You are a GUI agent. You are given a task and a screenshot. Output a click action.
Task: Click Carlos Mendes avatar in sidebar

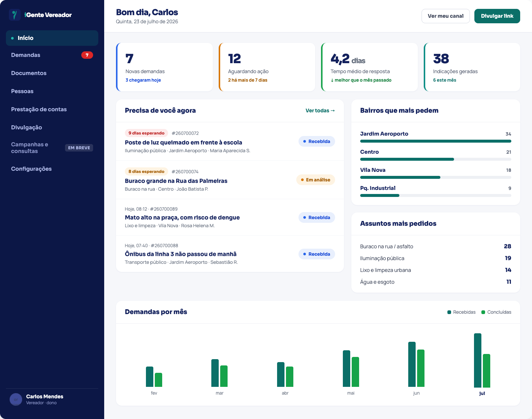(16, 399)
